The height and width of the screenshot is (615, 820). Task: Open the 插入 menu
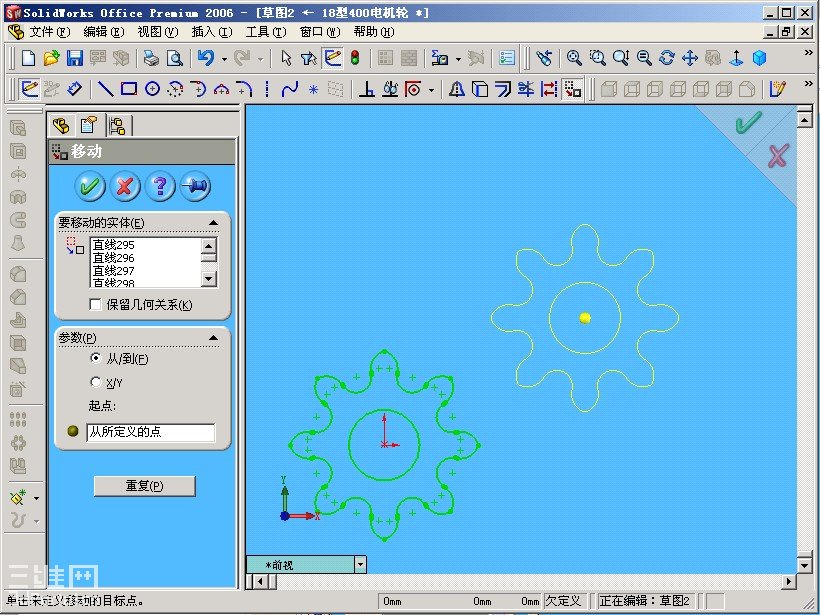tap(212, 32)
